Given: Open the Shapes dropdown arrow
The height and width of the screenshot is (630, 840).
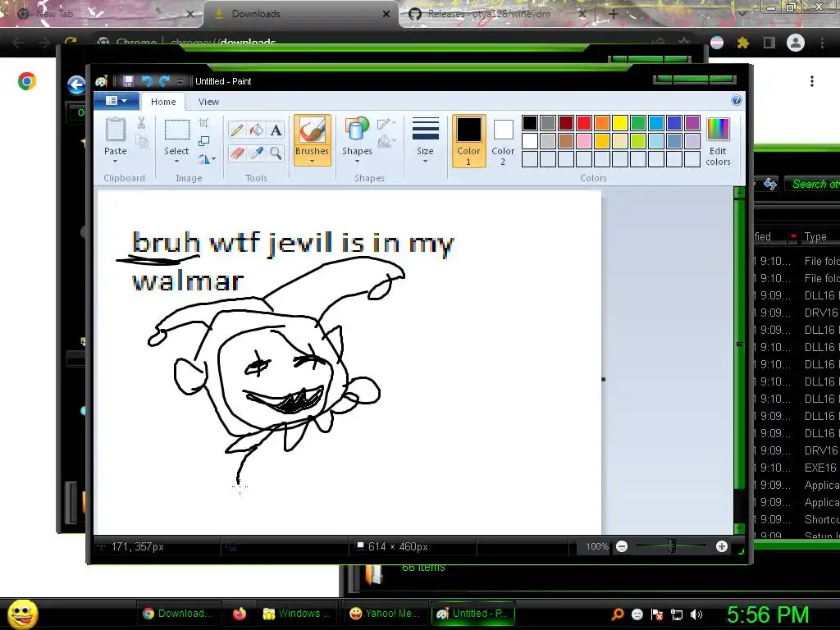Looking at the screenshot, I should click(357, 161).
